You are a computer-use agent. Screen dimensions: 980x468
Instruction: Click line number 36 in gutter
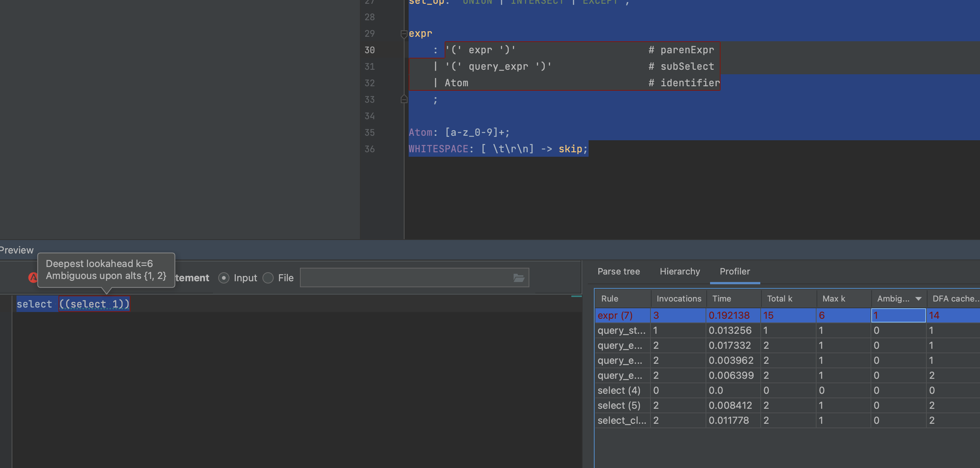click(x=369, y=149)
